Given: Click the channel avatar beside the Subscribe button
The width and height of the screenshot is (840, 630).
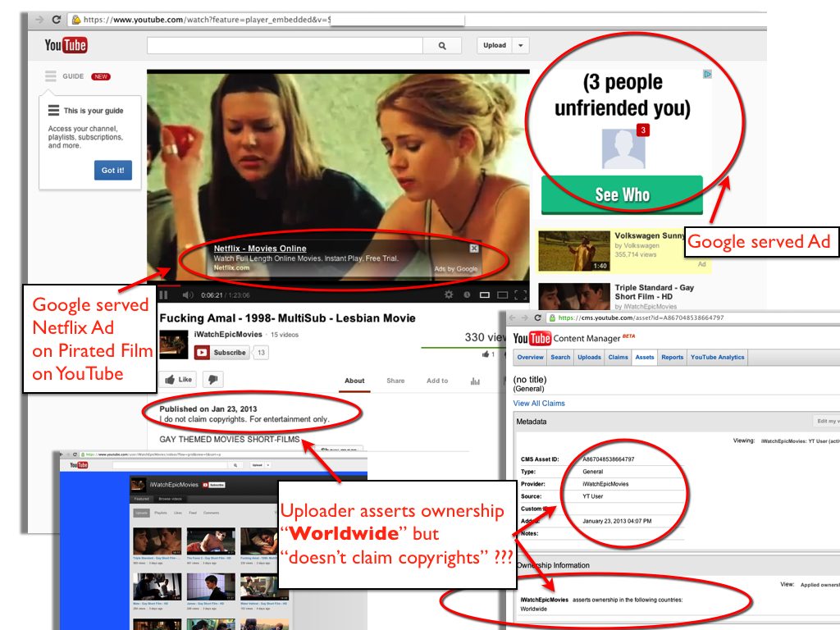Looking at the screenshot, I should [x=174, y=344].
